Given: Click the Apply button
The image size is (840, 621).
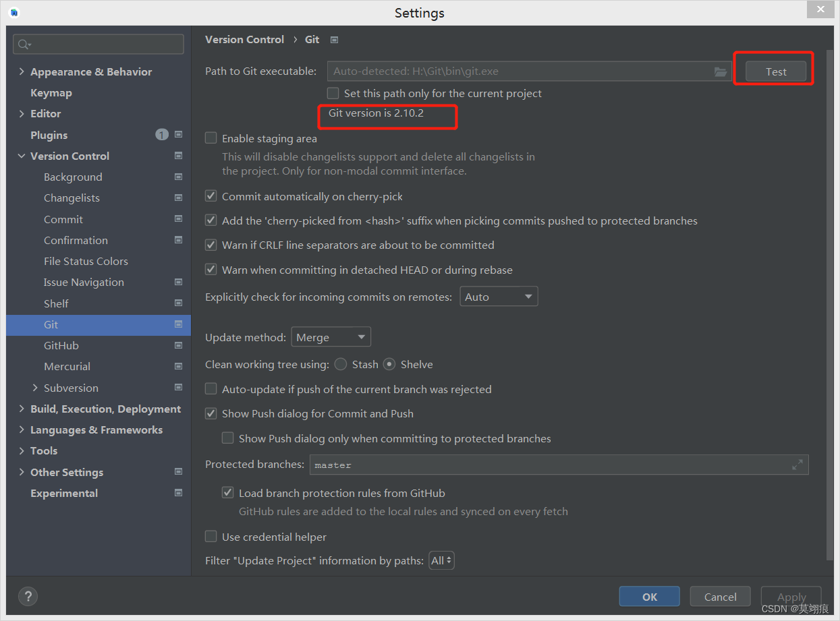Looking at the screenshot, I should point(791,597).
